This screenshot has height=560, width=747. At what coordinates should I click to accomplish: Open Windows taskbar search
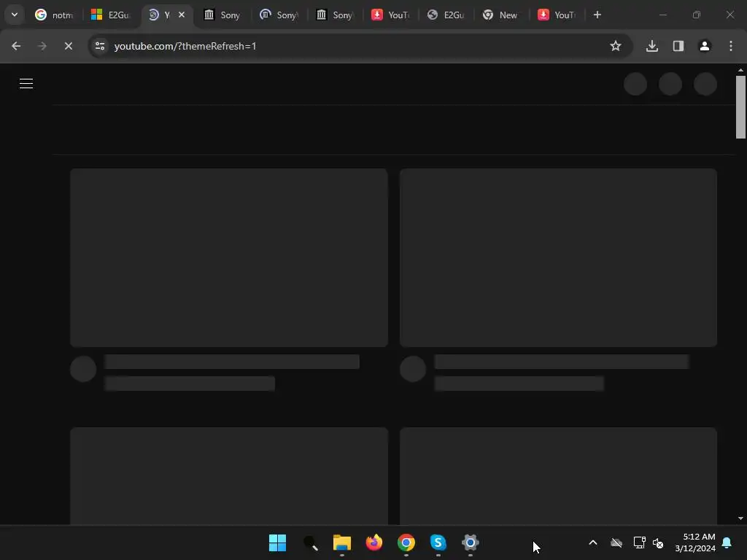tap(310, 542)
